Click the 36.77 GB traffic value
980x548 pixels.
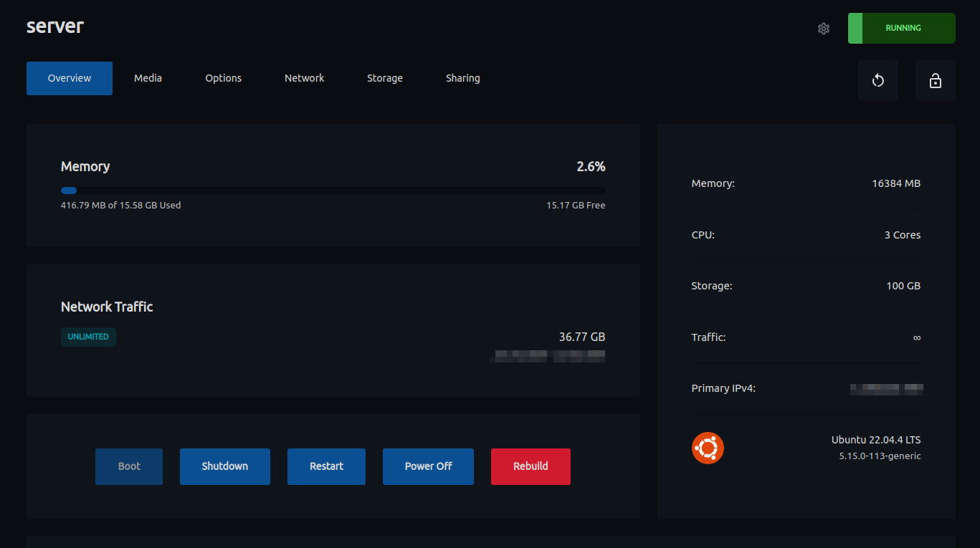coord(582,337)
